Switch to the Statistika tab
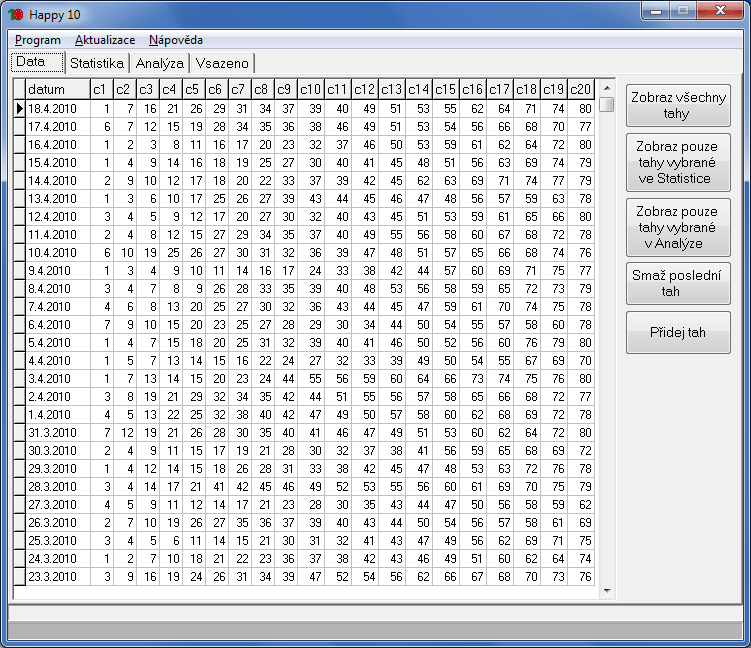The image size is (751, 648). click(x=97, y=63)
